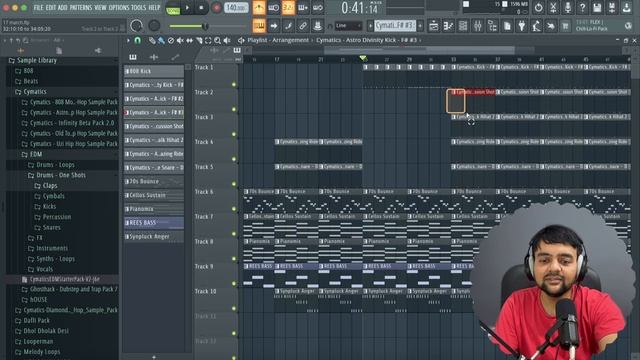The height and width of the screenshot is (360, 640).
Task: Open the TOOLS menu
Action: tap(138, 8)
